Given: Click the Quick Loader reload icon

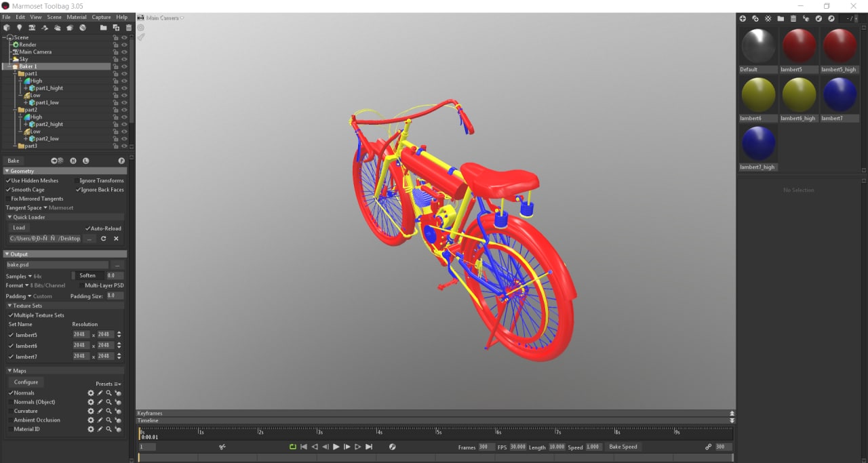Looking at the screenshot, I should pyautogui.click(x=103, y=239).
